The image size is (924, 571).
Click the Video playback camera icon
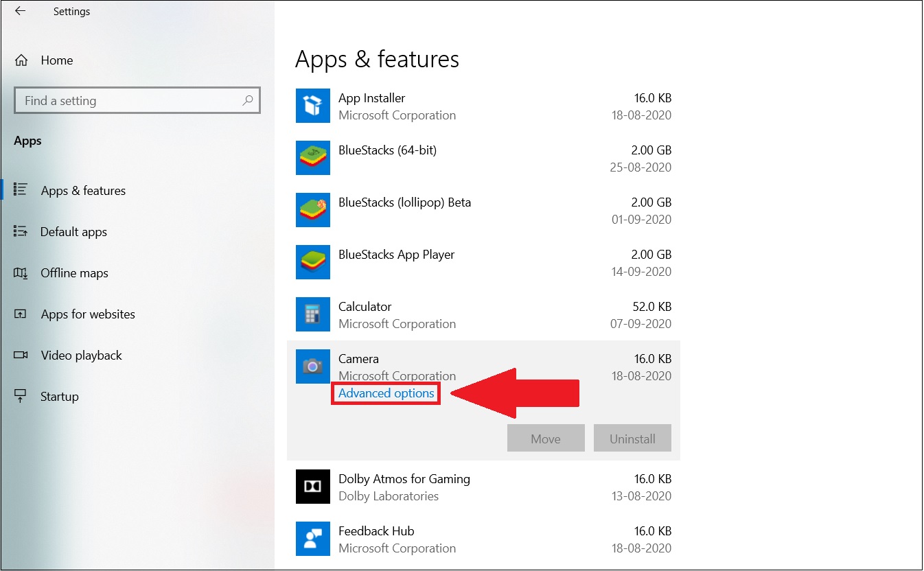[x=21, y=355]
